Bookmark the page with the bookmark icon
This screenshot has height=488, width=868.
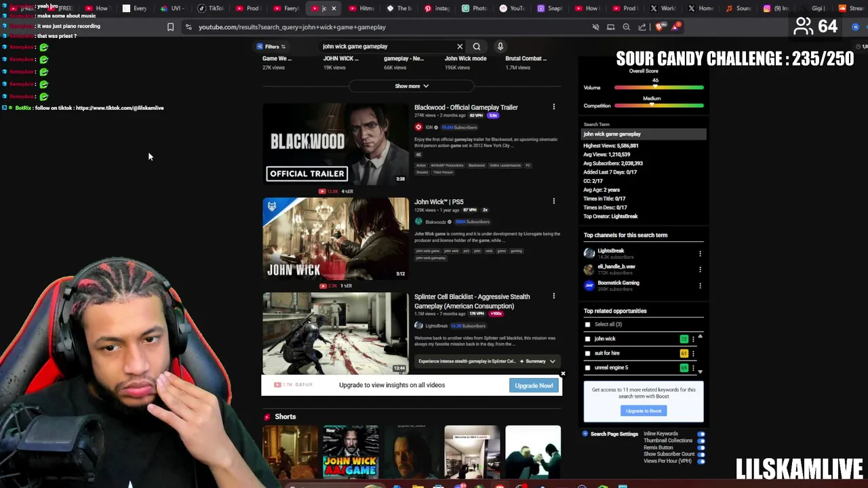coord(170,27)
